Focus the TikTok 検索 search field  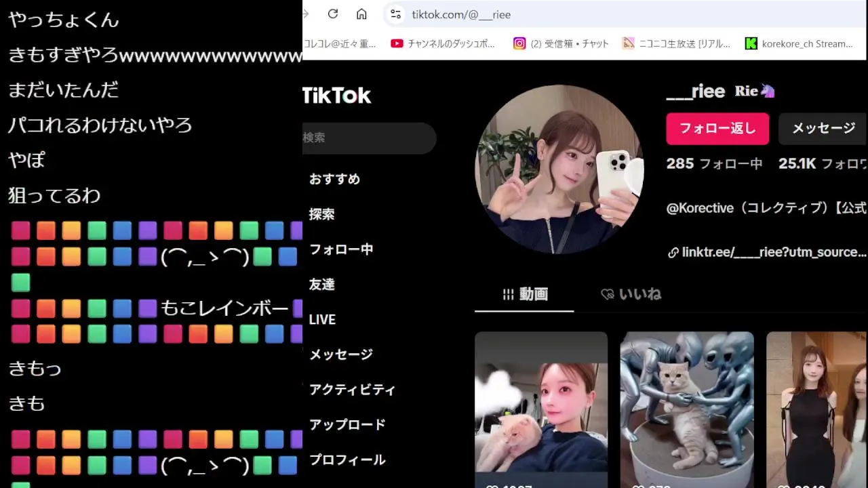click(370, 138)
